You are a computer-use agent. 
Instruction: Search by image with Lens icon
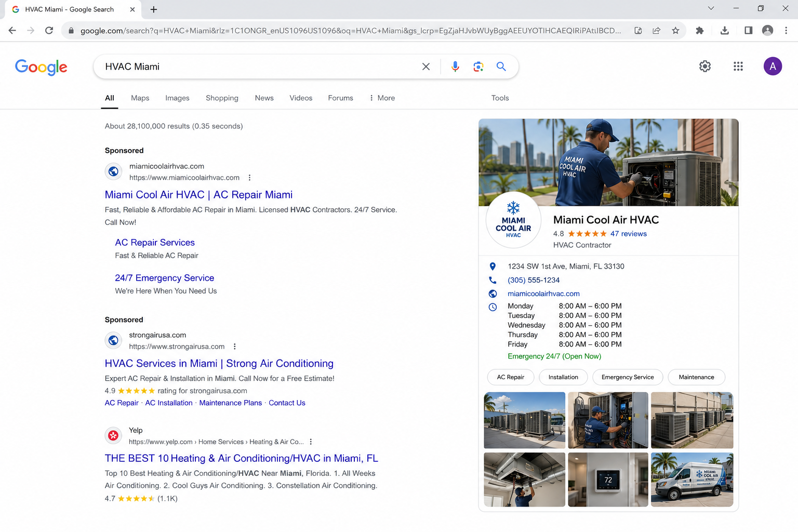click(478, 66)
